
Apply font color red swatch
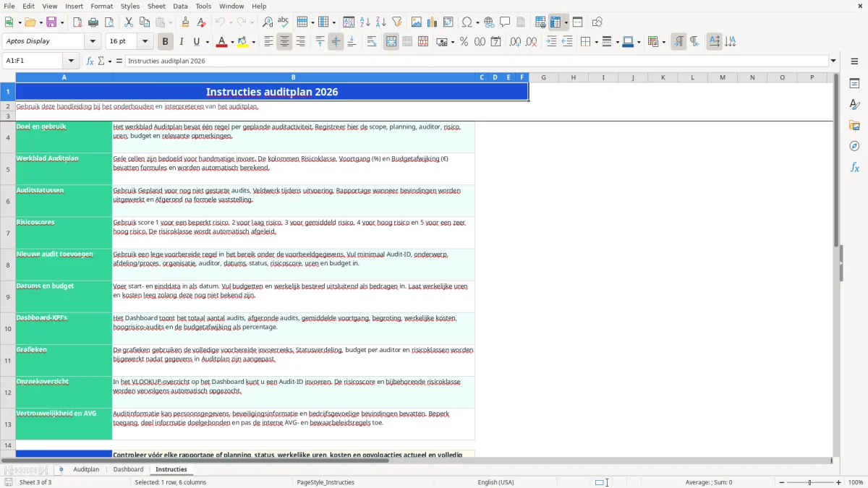(221, 42)
